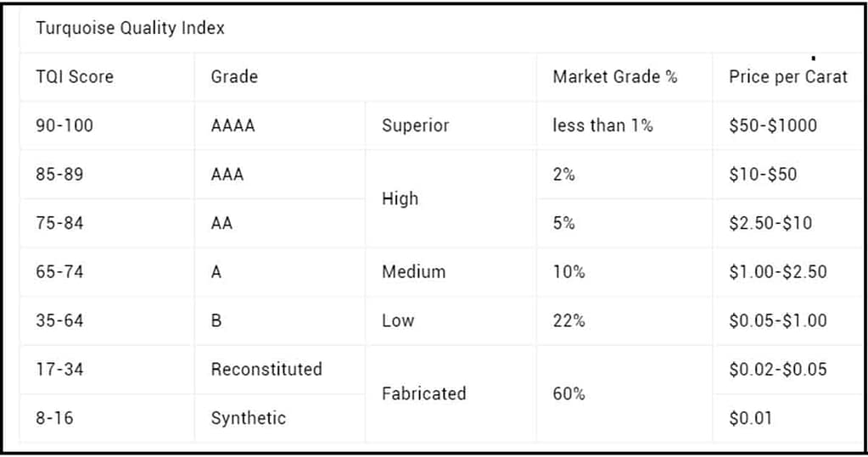Select the Superior quality cell
Viewport: 868px width, 457px height.
416,125
